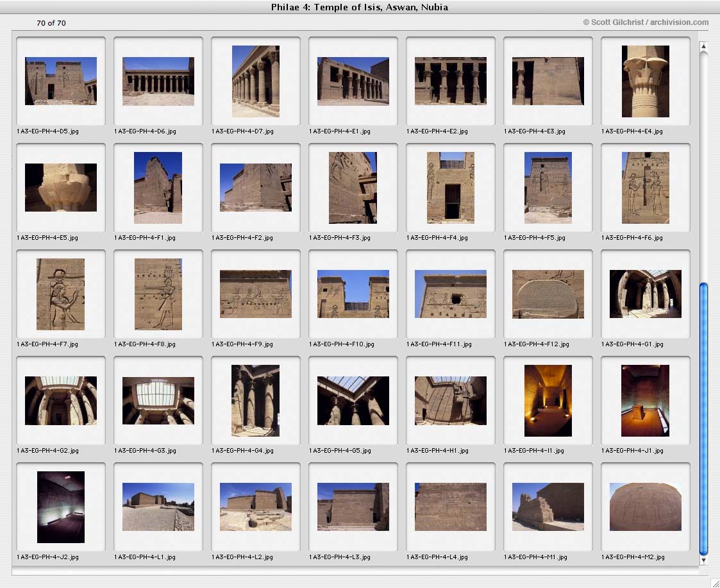Click filename label 1A3-EG-PH-4-F4.jpg
720x588 pixels.
[x=437, y=238]
